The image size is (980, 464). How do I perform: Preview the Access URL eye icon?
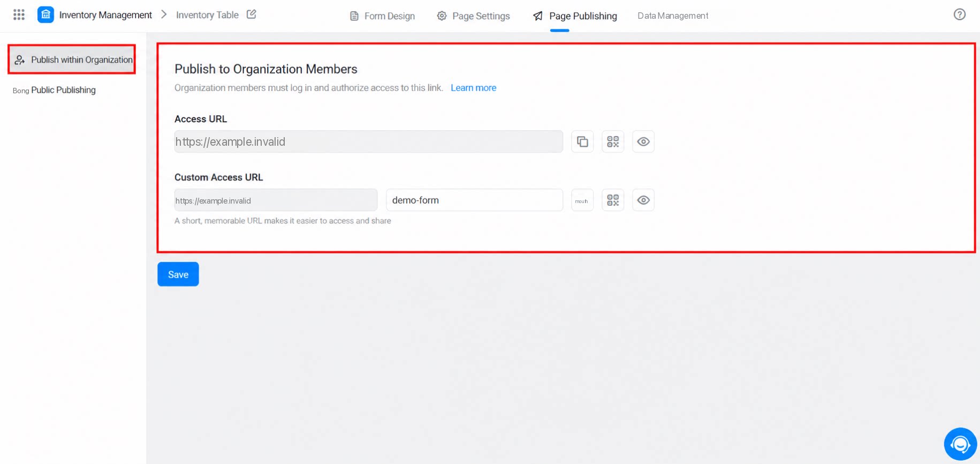(x=643, y=141)
